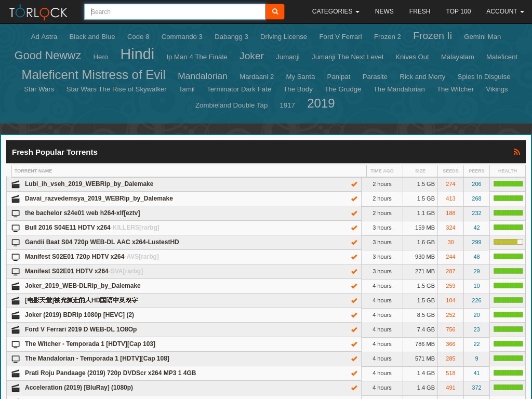Open the Fresh torrents page
The image size is (532, 399).
420,11
